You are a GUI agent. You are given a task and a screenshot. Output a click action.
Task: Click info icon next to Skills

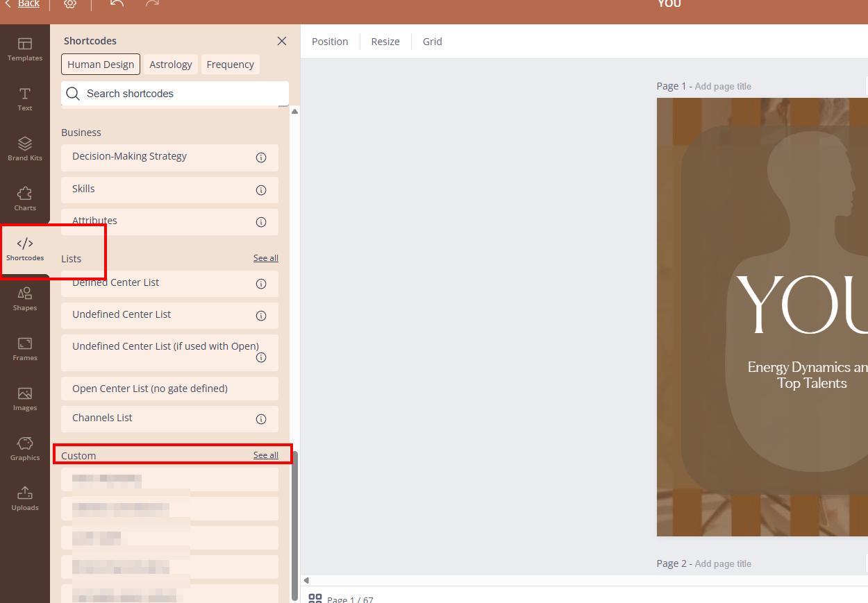261,190
